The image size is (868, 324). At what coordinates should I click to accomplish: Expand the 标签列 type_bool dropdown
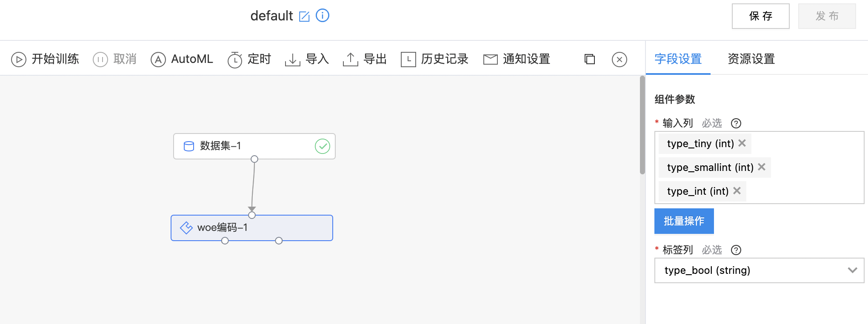tap(759, 270)
